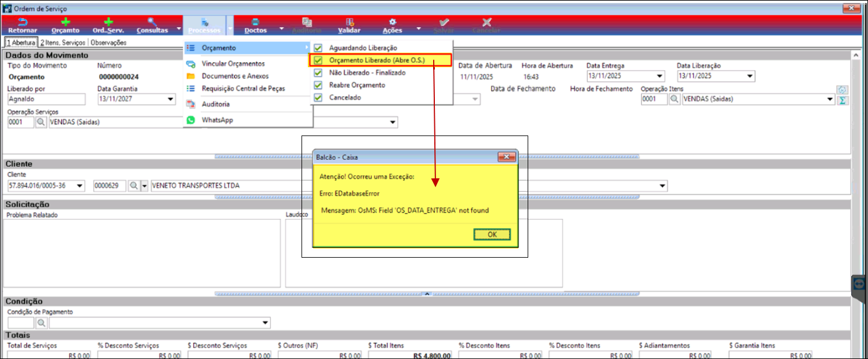Expand the Condição de Pagamento dropdown
868x359 pixels.
click(x=266, y=323)
